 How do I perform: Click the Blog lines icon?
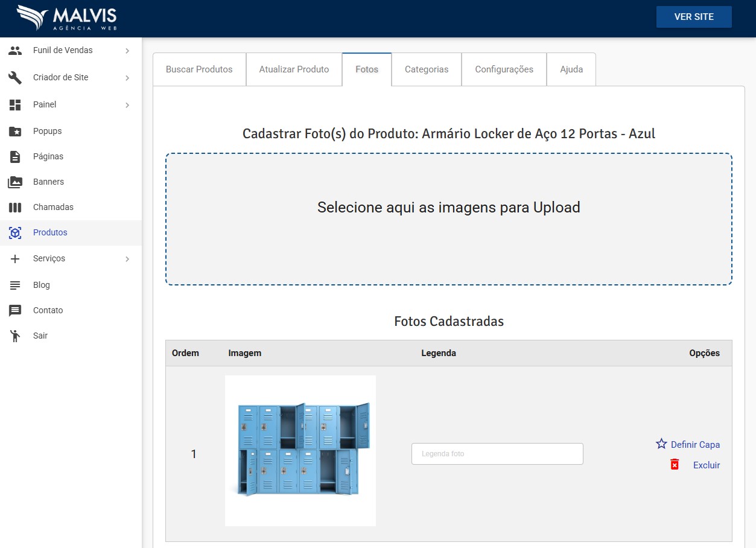pos(15,285)
